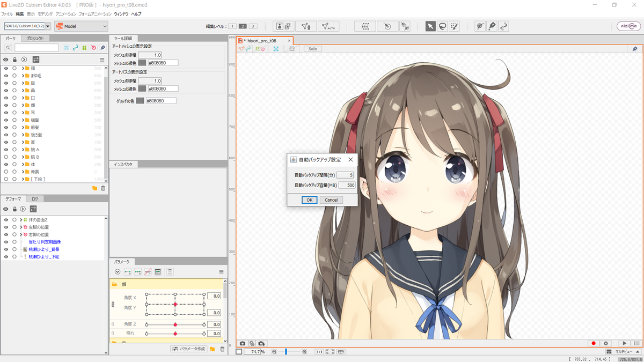644x362 pixels.
Task: Click the nizima logo button
Action: [x=628, y=26]
